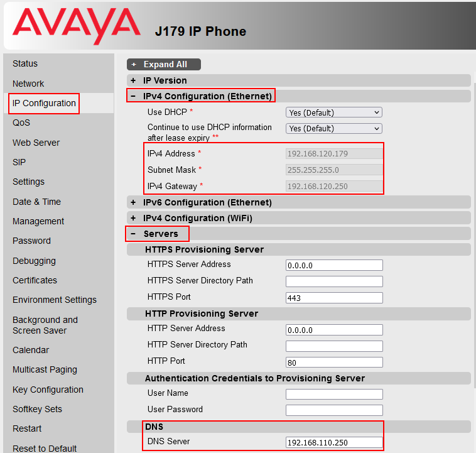Go to the QoS page
The image size is (476, 453).
click(x=21, y=123)
